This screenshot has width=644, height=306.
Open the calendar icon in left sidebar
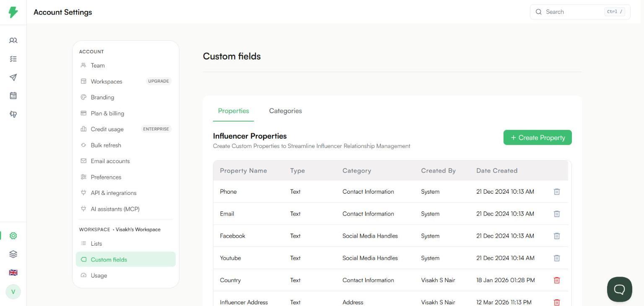point(13,96)
